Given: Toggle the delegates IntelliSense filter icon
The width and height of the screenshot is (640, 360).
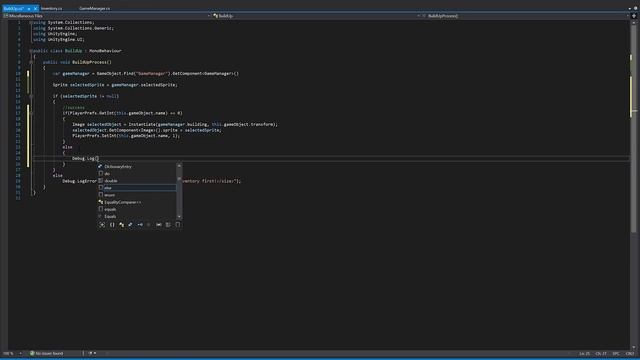Looking at the screenshot, I should point(149,224).
